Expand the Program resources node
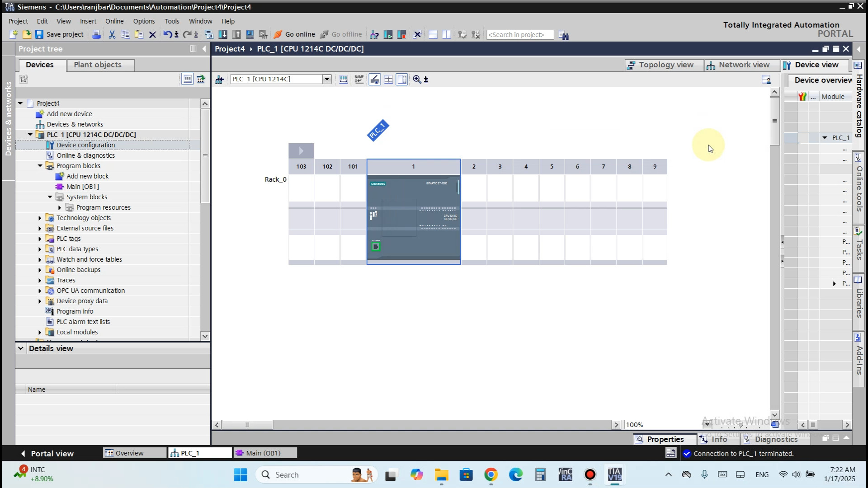868x488 pixels. click(x=60, y=207)
